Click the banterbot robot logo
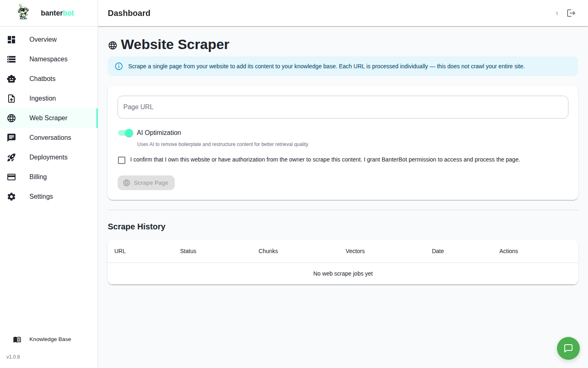Viewport: 588px width, 368px height. tap(23, 12)
